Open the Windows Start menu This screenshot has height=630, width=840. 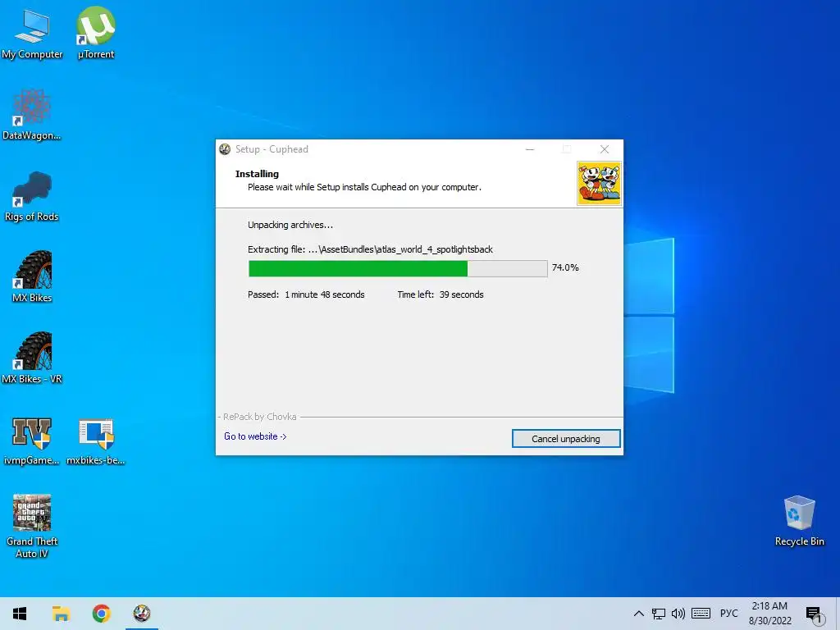pyautogui.click(x=20, y=614)
